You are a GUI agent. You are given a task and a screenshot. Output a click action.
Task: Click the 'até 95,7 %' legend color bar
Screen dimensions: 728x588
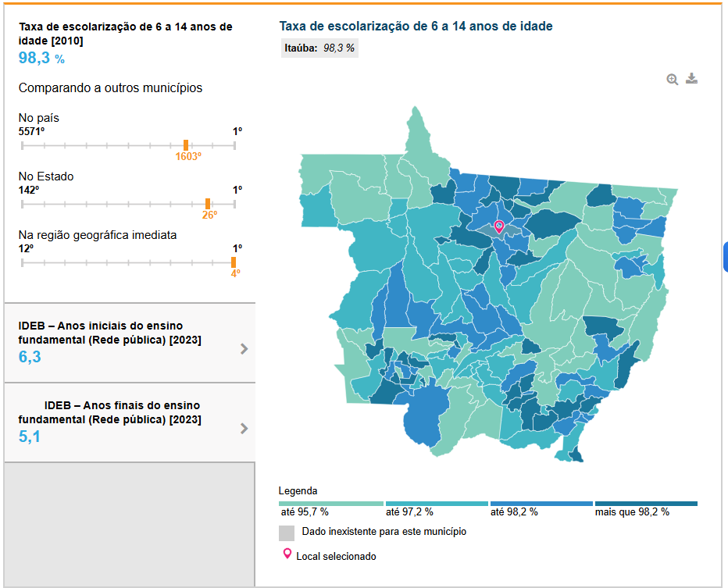[331, 504]
